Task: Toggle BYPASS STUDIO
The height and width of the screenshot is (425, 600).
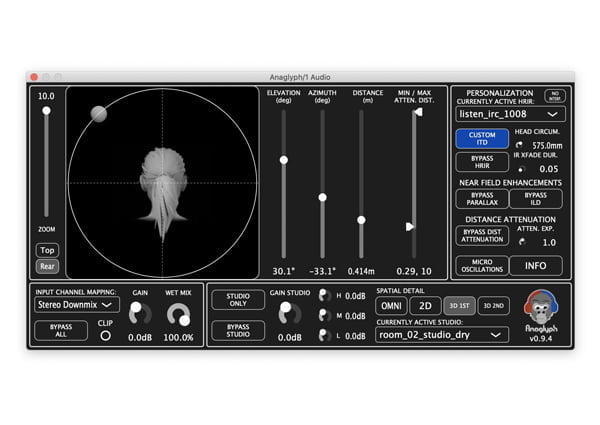Action: point(238,331)
